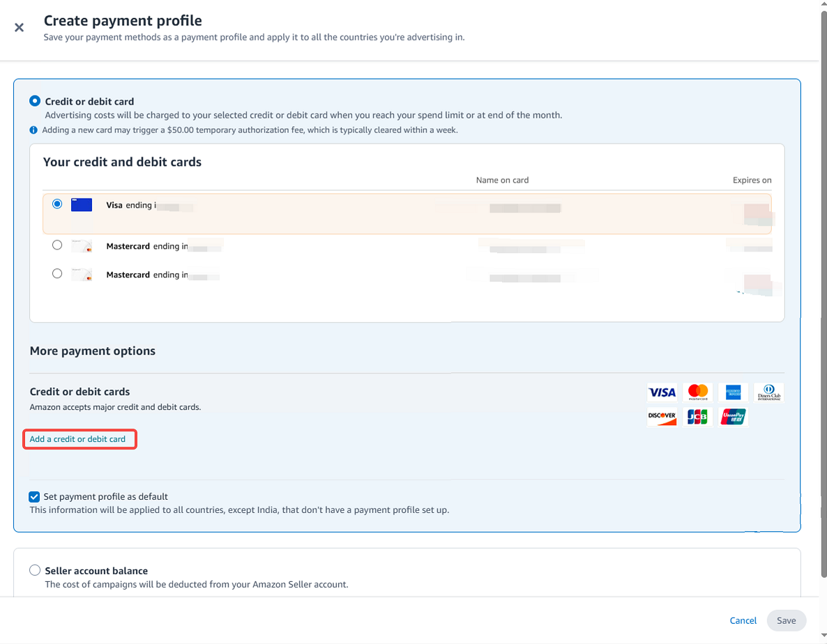Select the Credit or debit card payment option
Screen dimensions: 827x644
pos(35,101)
